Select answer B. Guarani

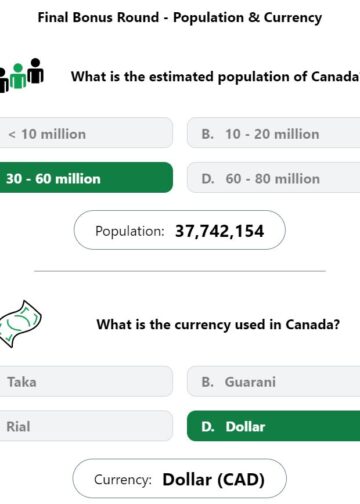273,381
